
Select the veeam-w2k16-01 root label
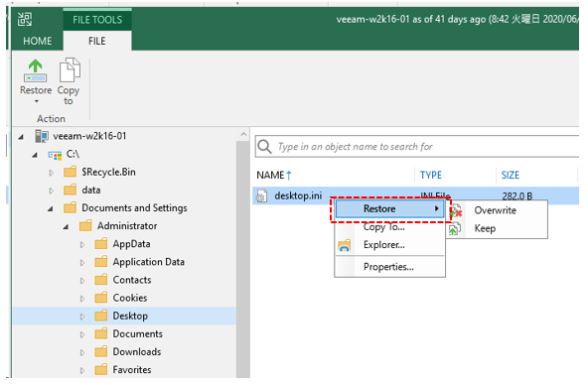click(89, 136)
